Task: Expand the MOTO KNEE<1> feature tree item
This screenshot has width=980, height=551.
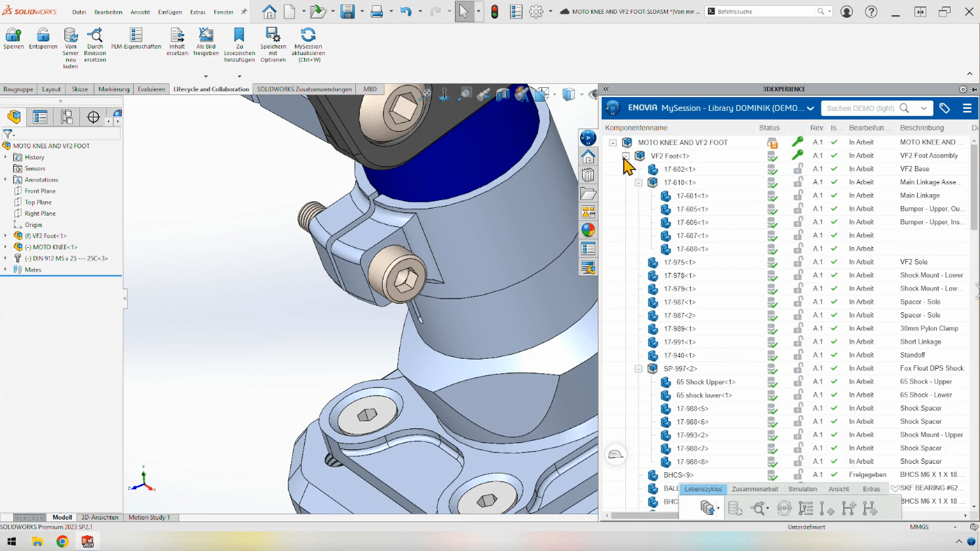Action: click(x=5, y=247)
